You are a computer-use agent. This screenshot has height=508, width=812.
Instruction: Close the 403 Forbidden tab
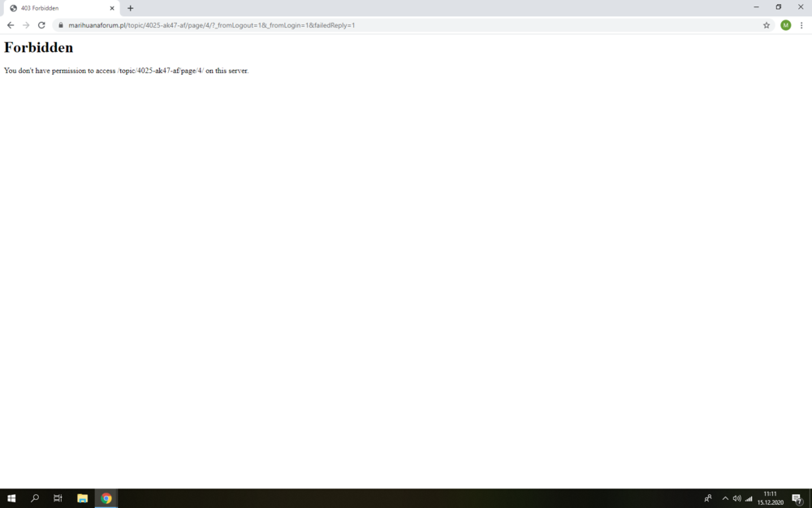tap(112, 8)
